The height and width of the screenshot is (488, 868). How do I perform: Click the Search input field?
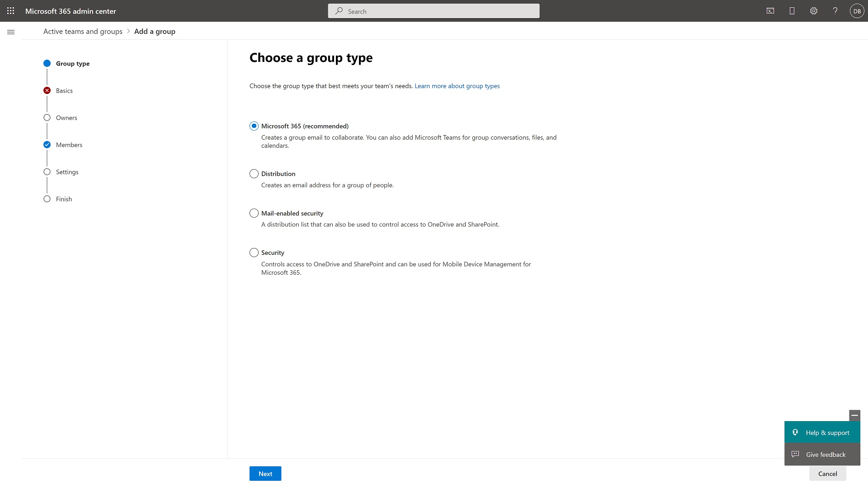[434, 11]
